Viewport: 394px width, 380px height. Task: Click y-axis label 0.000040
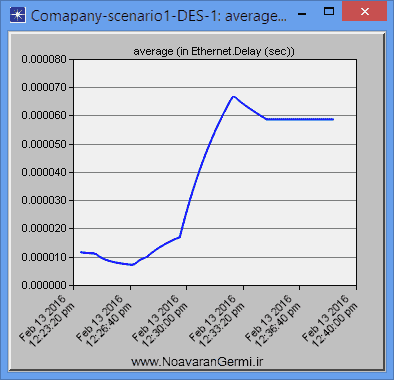click(44, 172)
